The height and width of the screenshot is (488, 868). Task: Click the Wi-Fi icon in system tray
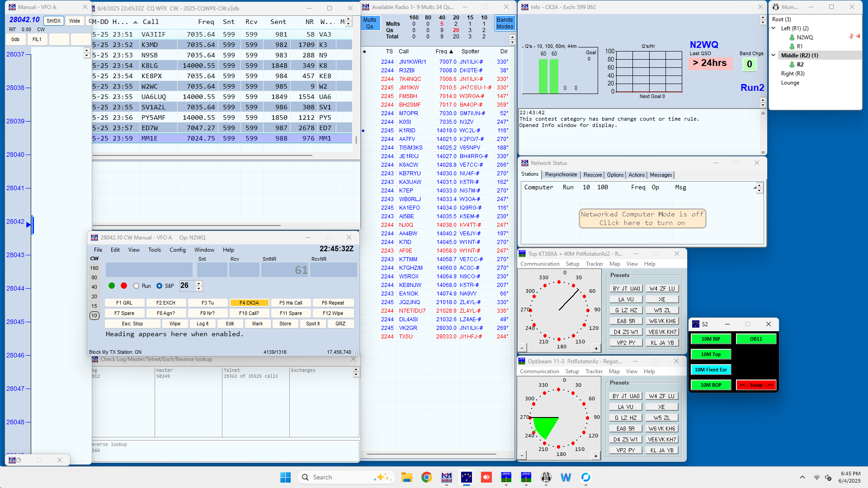[x=816, y=477]
